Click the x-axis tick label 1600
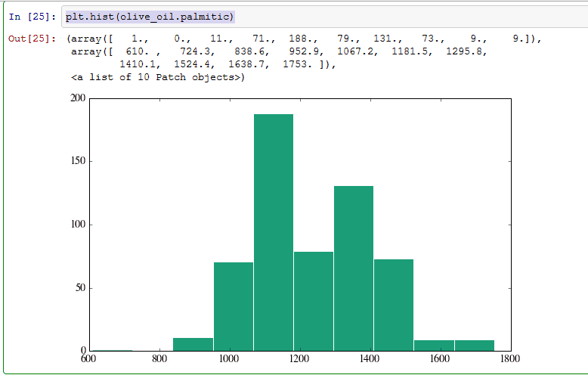This screenshot has width=588, height=375. click(440, 359)
